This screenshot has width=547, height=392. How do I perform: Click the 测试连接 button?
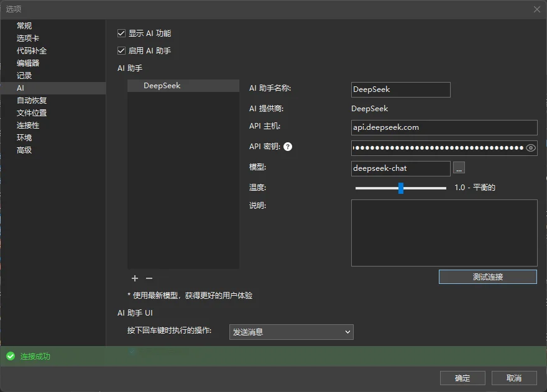(488, 277)
